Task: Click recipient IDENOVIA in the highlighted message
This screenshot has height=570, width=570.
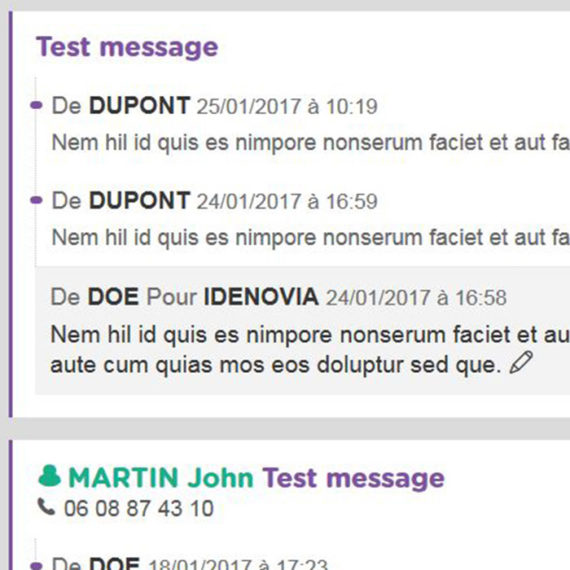Action: (261, 297)
